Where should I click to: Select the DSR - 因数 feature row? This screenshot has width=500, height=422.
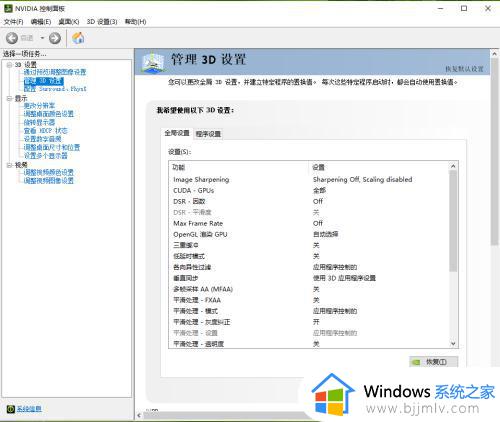[309, 202]
